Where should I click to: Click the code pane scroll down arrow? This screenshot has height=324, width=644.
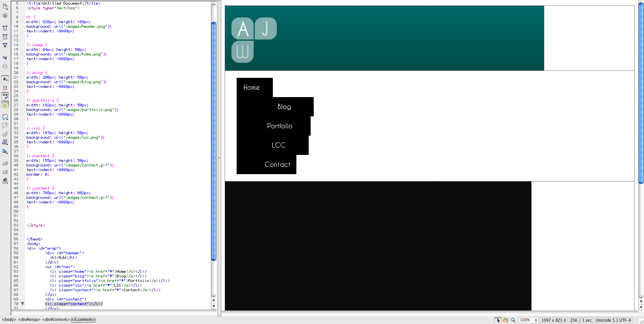(214, 306)
